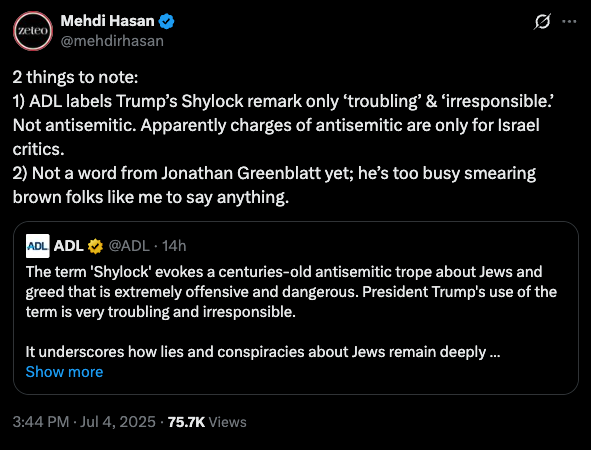Open the three-dot more options menu

569,21
